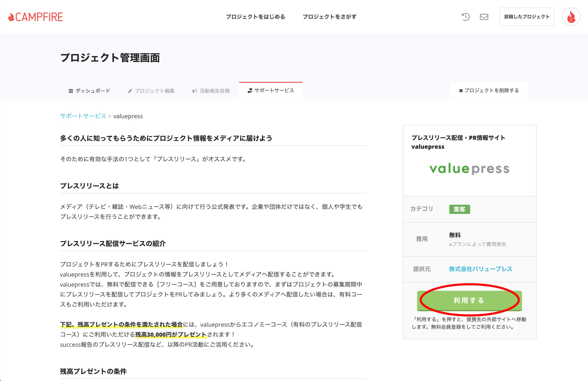Open the browsing history clock icon
588x381 pixels.
466,17
